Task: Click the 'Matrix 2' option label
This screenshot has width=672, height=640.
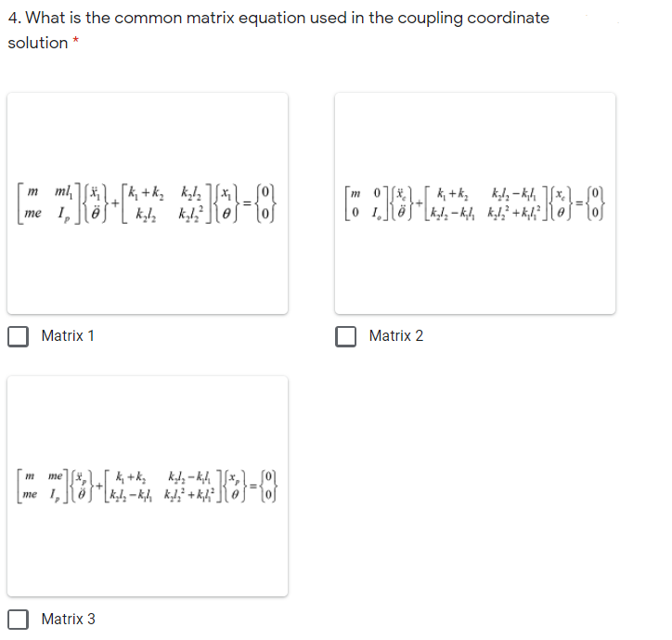Action: (x=395, y=335)
